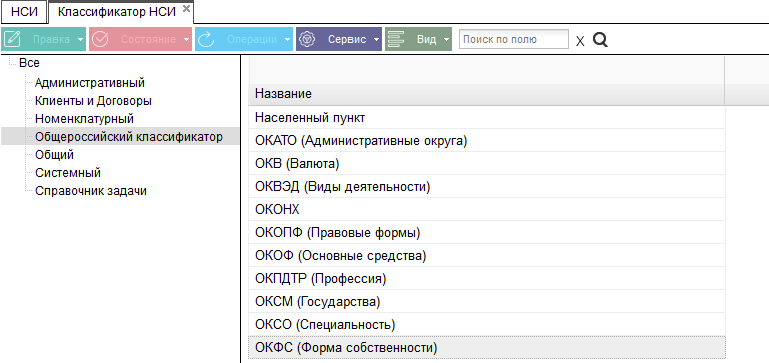Click into the Поиск по полю field
This screenshot has width=769, height=363.
(x=514, y=39)
